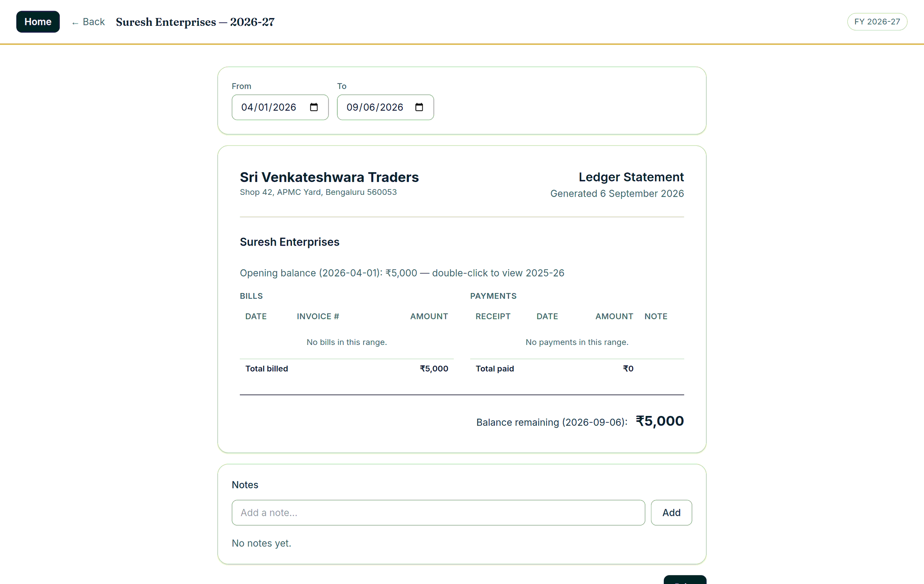The image size is (924, 584).
Task: Click the FY 2026-27 badge
Action: pyautogui.click(x=877, y=22)
